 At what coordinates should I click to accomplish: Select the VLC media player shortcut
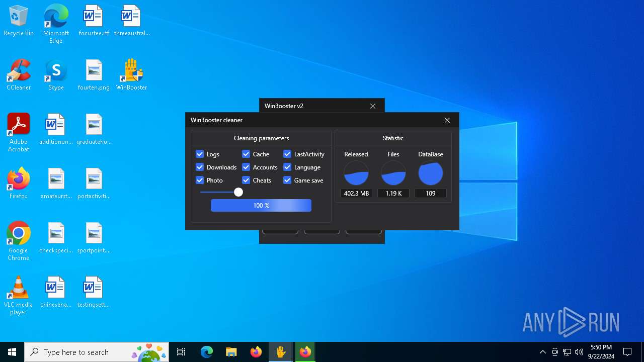click(19, 296)
